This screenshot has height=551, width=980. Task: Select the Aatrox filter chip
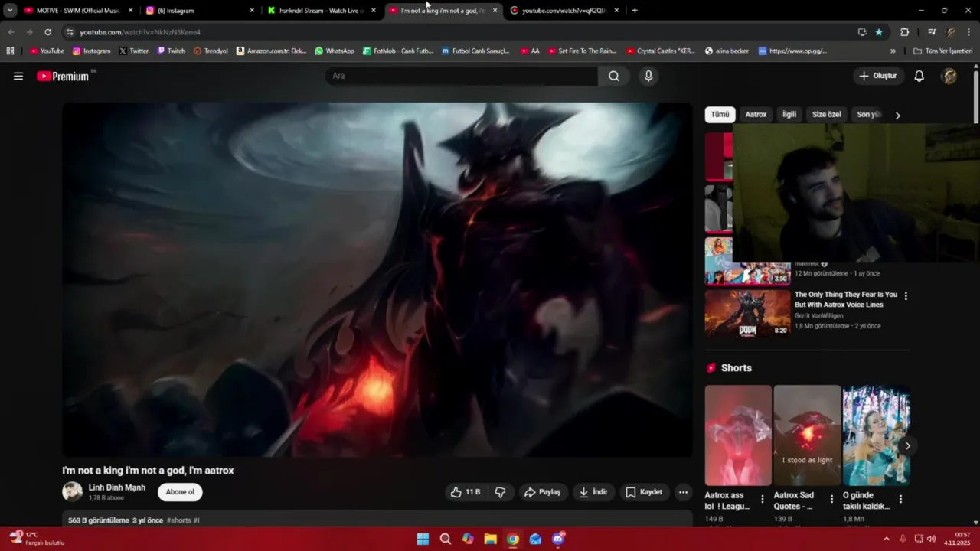tap(756, 115)
